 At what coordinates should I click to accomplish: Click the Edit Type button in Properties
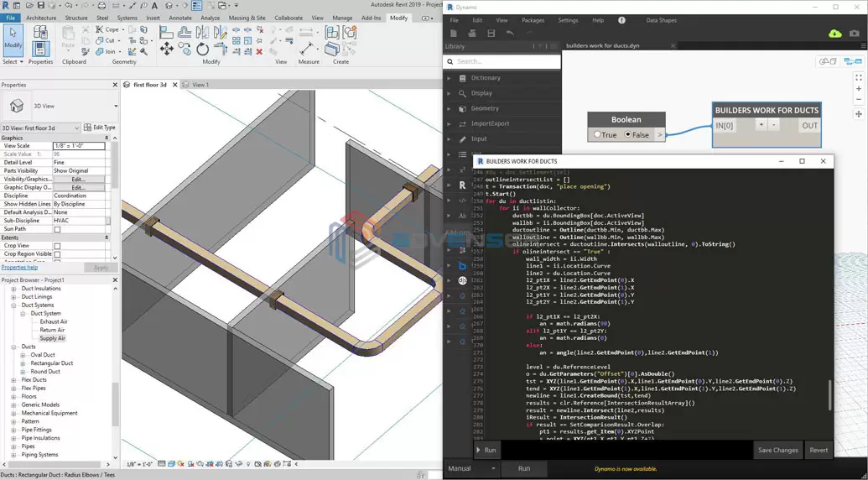pyautogui.click(x=99, y=128)
